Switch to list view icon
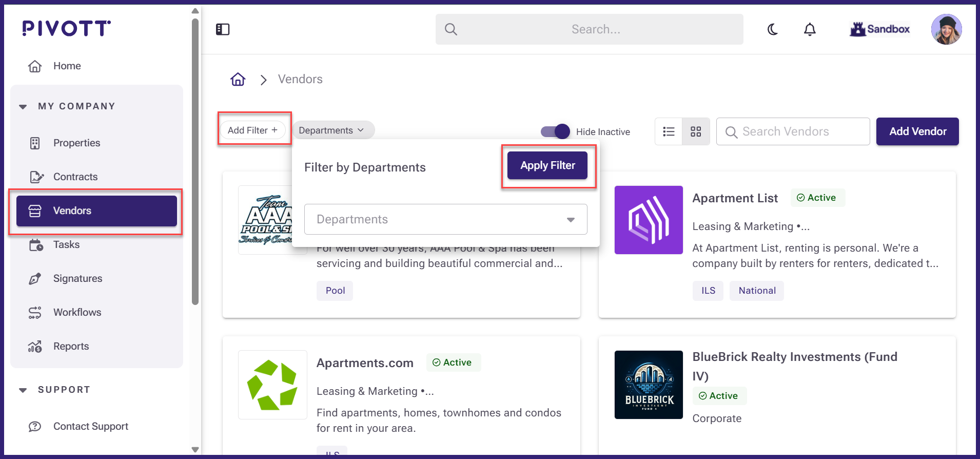980x459 pixels. [x=669, y=131]
